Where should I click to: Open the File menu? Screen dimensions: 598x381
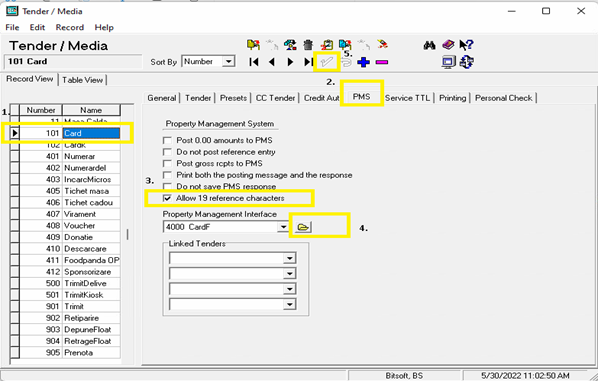click(12, 27)
